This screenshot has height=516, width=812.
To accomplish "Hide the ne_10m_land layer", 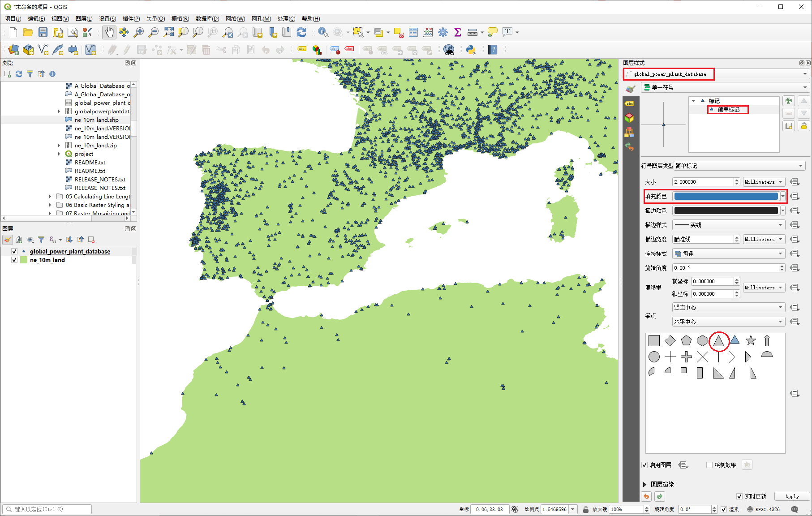I will click(14, 260).
